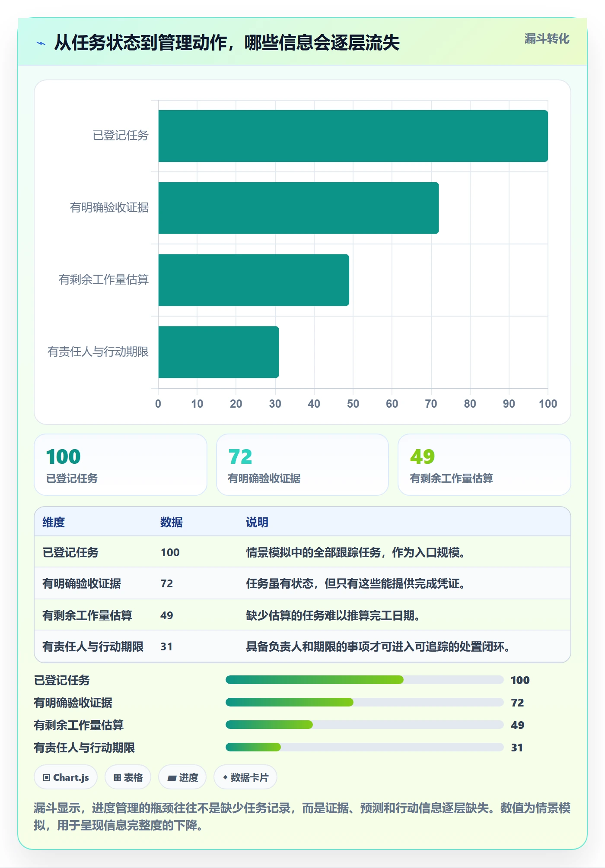Click table cell 有明确验收证据
This screenshot has width=605, height=868.
(x=82, y=583)
